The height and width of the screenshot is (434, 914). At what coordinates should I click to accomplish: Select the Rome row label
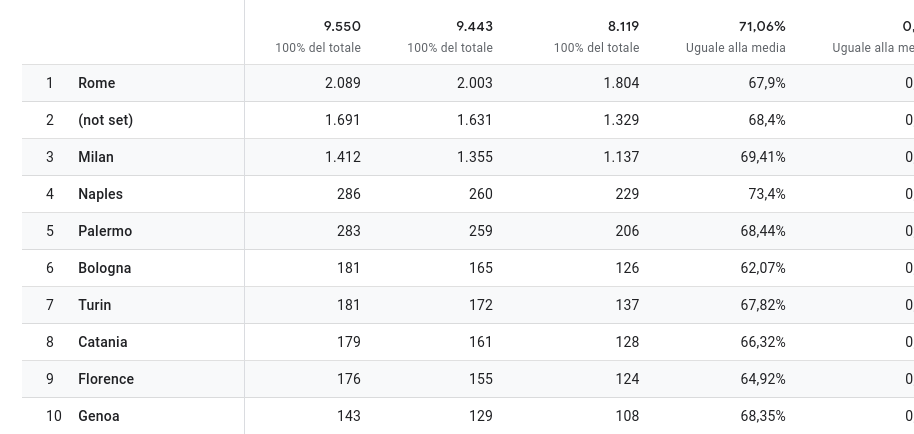(x=96, y=83)
